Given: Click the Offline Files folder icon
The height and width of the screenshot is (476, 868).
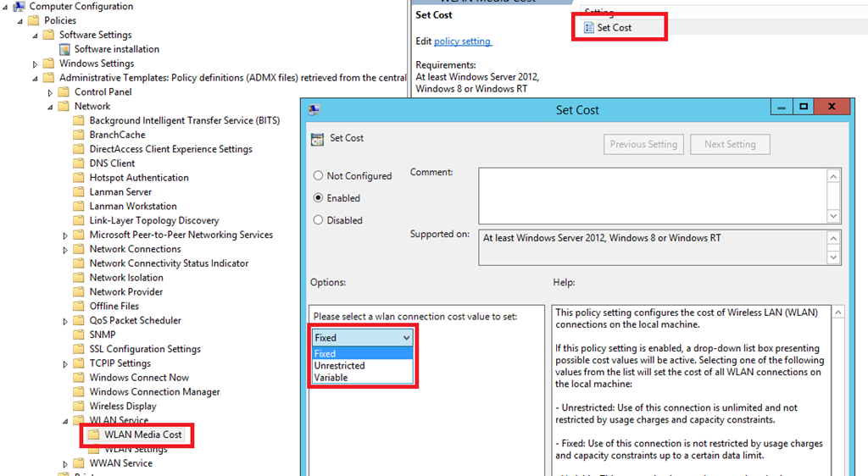Looking at the screenshot, I should 79,306.
